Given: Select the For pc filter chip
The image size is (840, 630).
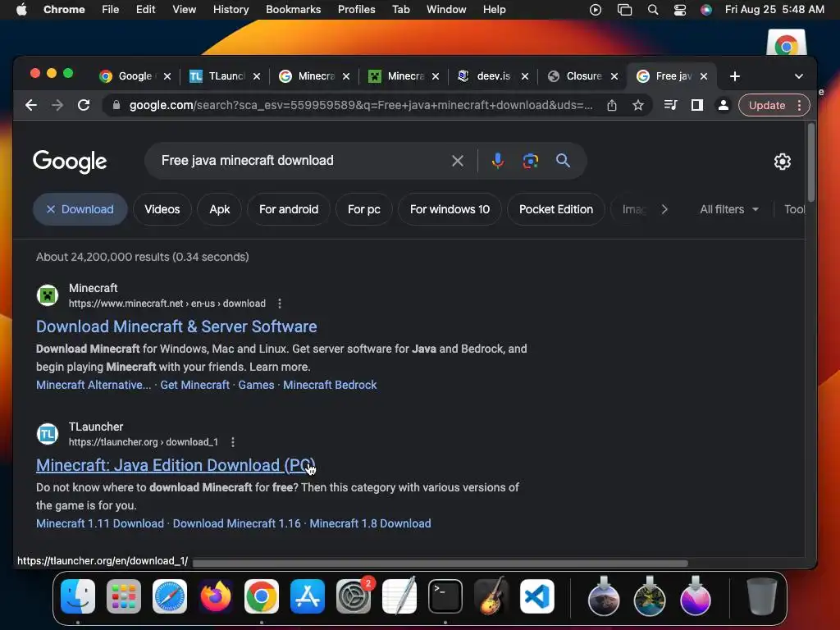Looking at the screenshot, I should (364, 209).
